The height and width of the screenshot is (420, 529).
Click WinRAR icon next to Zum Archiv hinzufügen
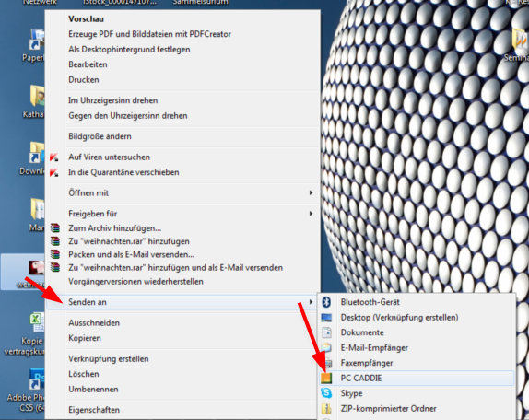tap(55, 228)
